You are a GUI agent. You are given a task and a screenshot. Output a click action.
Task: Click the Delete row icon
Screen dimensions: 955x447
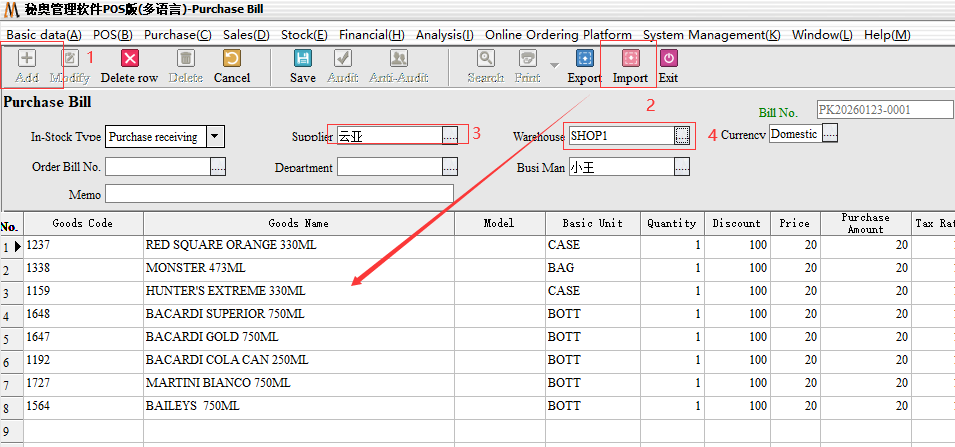coord(129,59)
